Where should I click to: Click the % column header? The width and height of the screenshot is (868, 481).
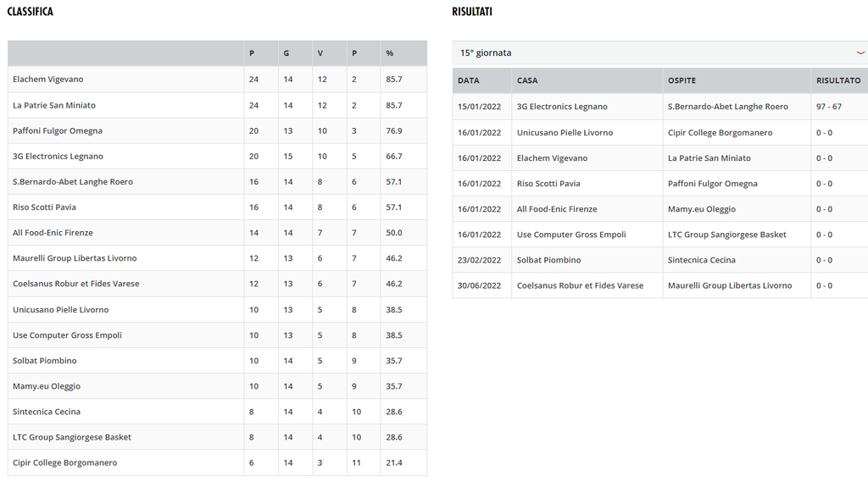(x=390, y=53)
